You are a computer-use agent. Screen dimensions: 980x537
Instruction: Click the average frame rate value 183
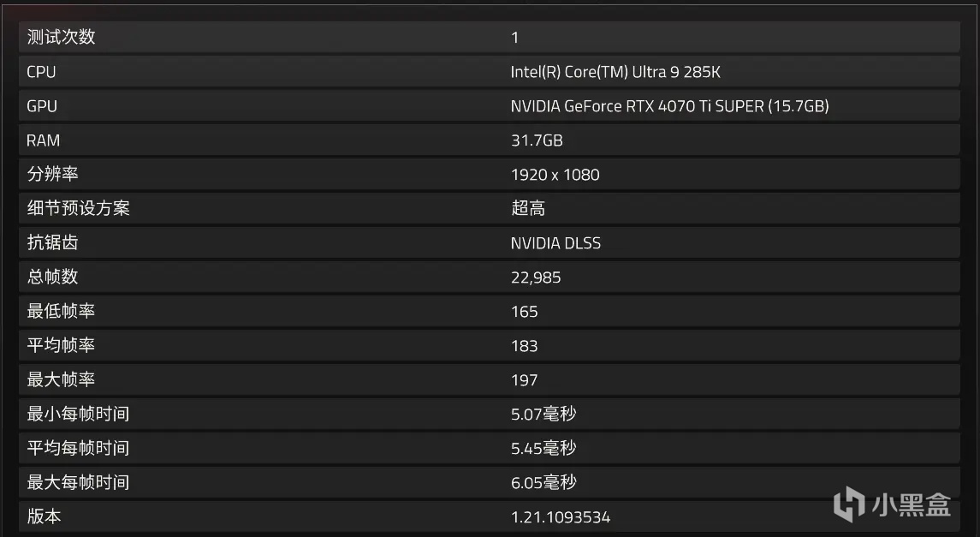(x=524, y=346)
